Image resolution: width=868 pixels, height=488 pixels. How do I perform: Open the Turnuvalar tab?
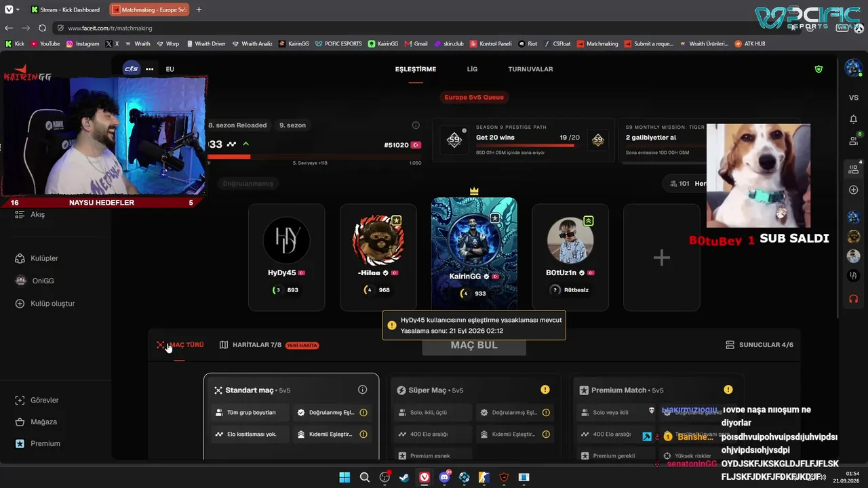coord(530,69)
